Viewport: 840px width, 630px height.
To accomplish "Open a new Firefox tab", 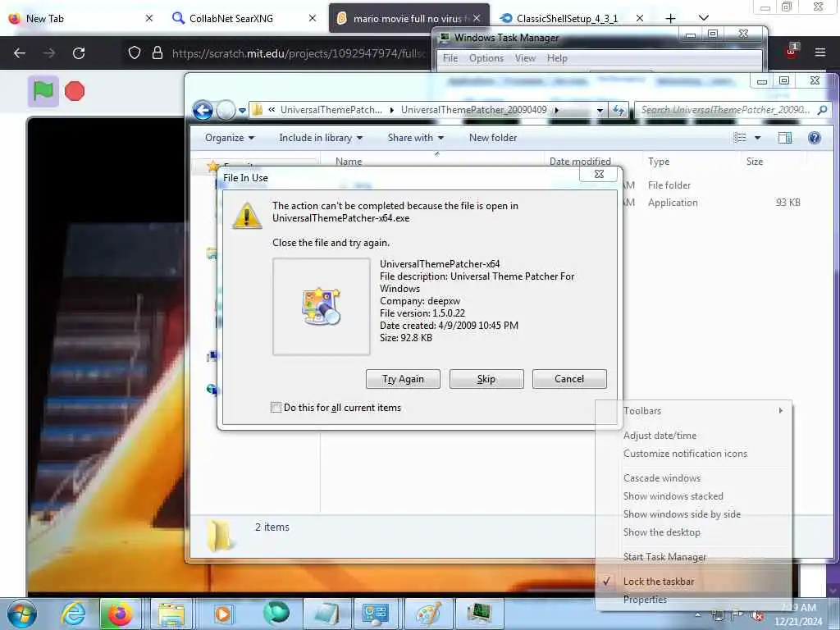I will point(670,18).
